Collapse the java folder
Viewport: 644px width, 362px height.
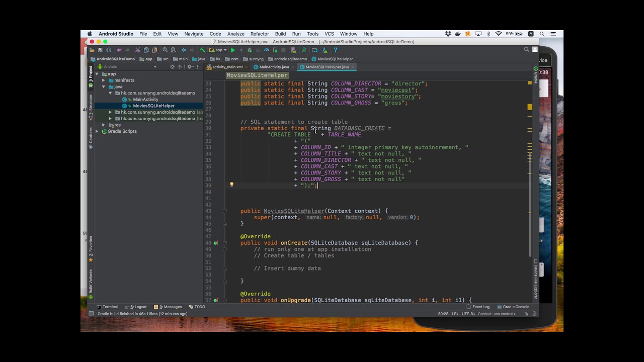point(104,86)
